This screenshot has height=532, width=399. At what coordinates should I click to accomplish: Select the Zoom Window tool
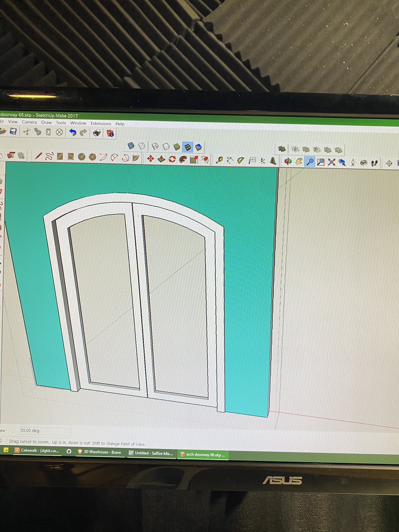[x=321, y=162]
